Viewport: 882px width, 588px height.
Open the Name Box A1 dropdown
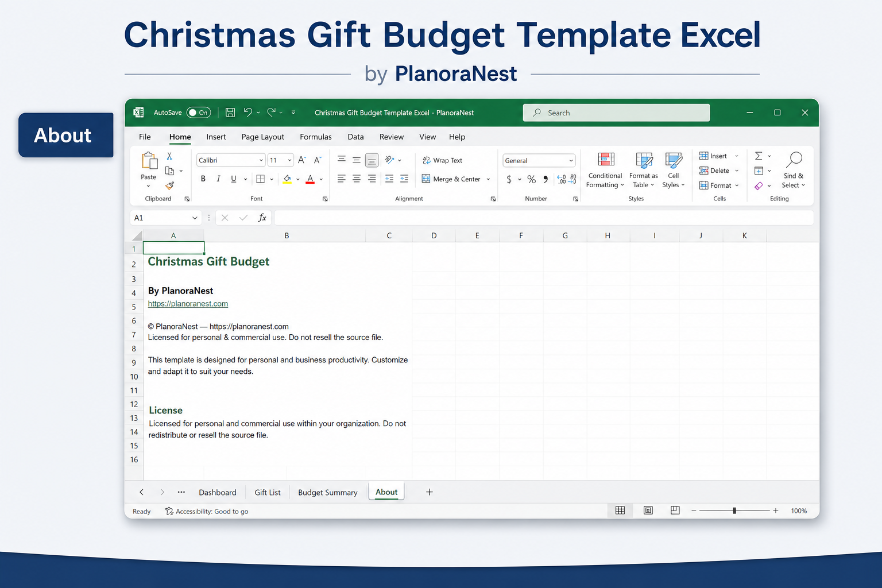pyautogui.click(x=195, y=218)
